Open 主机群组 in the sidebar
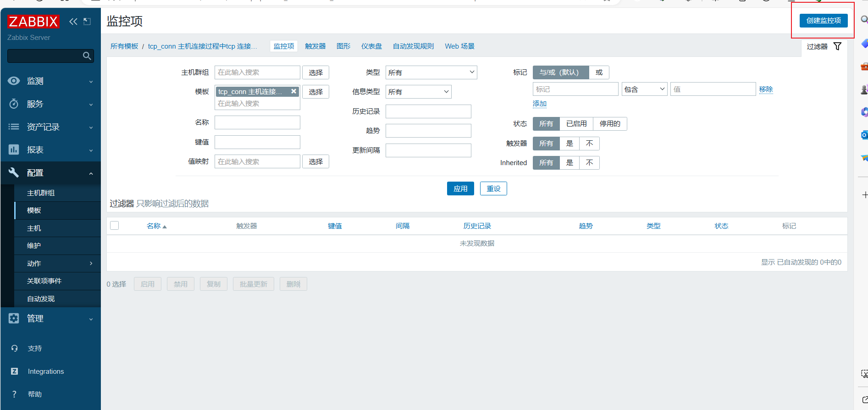The width and height of the screenshot is (868, 410). [x=57, y=193]
